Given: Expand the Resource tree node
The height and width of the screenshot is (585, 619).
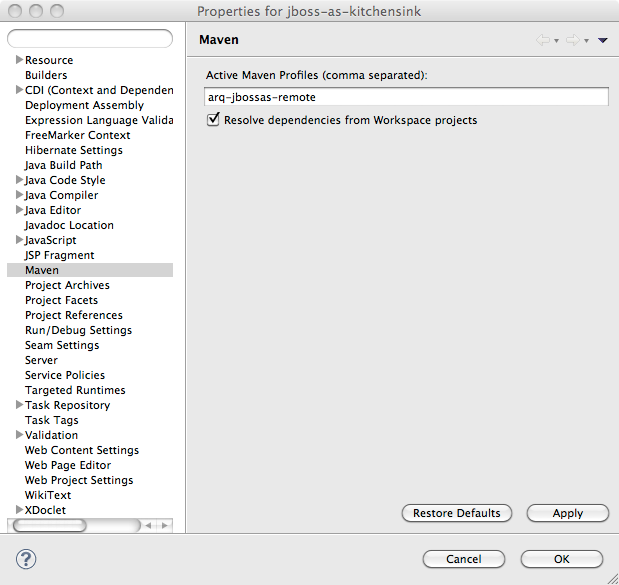Looking at the screenshot, I should point(19,60).
